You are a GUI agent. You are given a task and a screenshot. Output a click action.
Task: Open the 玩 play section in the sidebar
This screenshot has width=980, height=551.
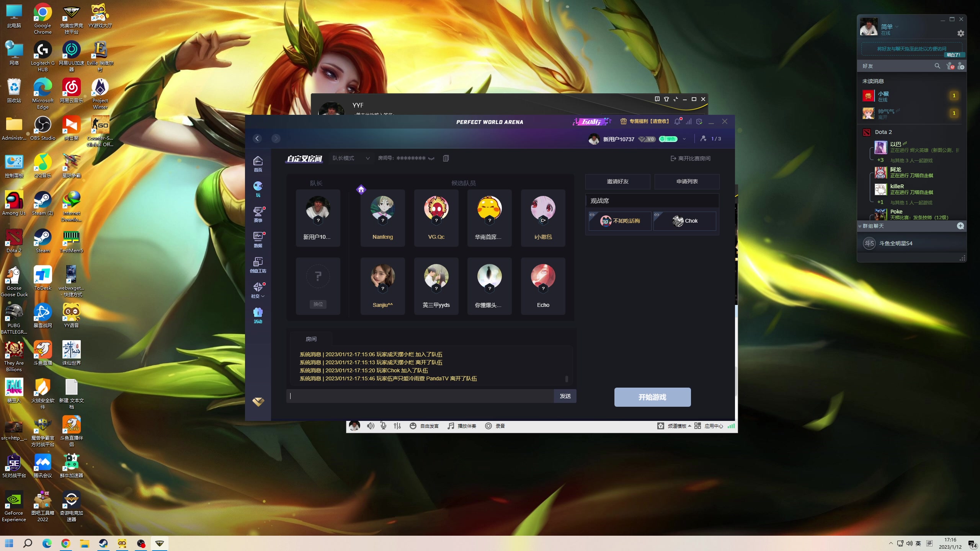[258, 189]
